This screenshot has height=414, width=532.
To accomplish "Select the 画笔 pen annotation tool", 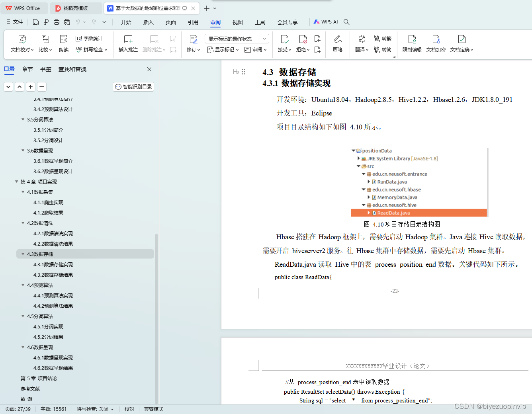I will click(x=338, y=43).
